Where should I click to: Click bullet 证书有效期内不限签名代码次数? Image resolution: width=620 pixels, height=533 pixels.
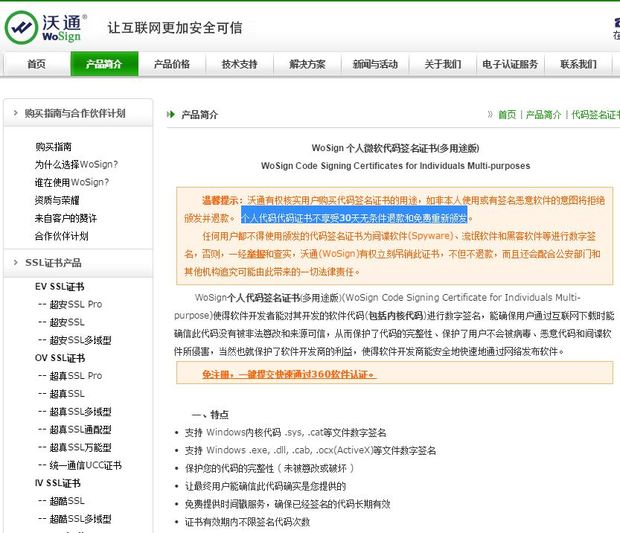(248, 522)
